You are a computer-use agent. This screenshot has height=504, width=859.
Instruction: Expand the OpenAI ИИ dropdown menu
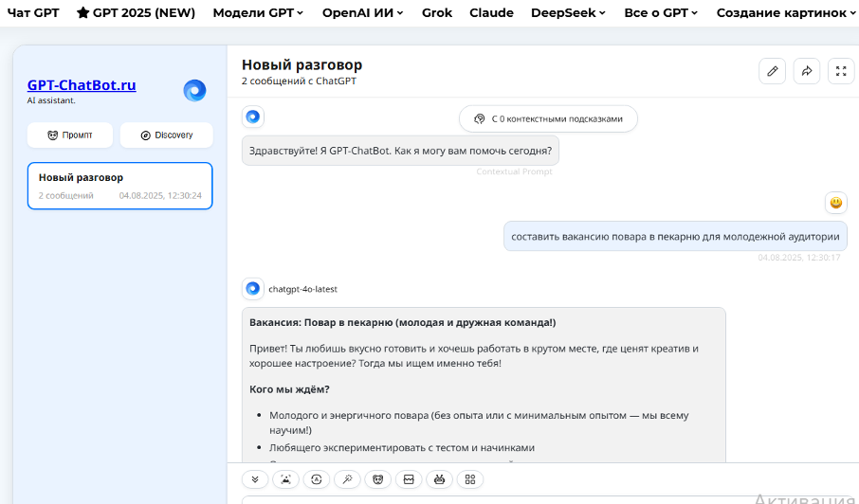tap(362, 13)
